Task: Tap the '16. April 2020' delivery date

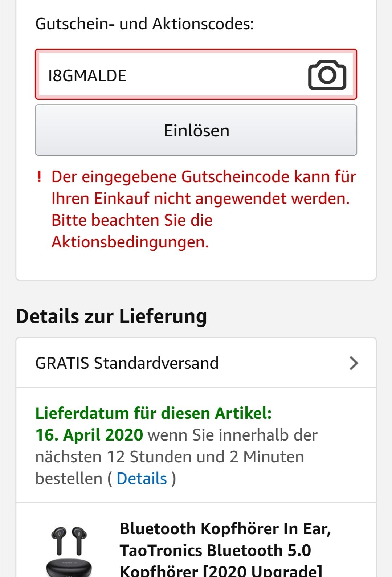Action: [89, 435]
